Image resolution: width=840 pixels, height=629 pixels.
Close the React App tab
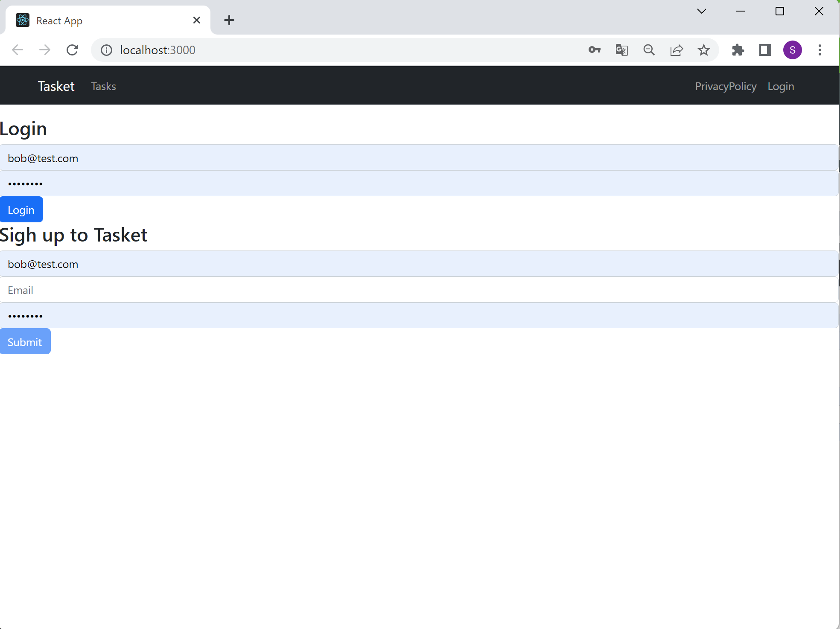point(197,20)
